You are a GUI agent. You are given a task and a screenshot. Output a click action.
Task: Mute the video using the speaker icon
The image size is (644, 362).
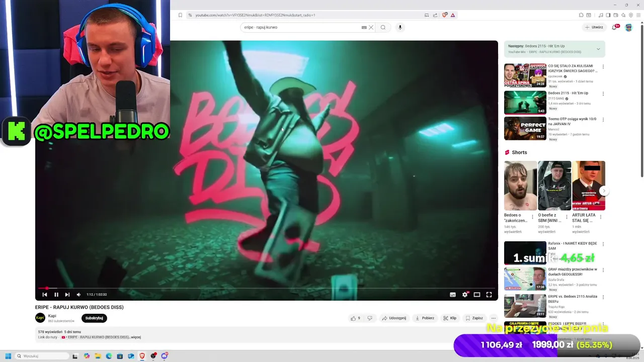coord(78,295)
